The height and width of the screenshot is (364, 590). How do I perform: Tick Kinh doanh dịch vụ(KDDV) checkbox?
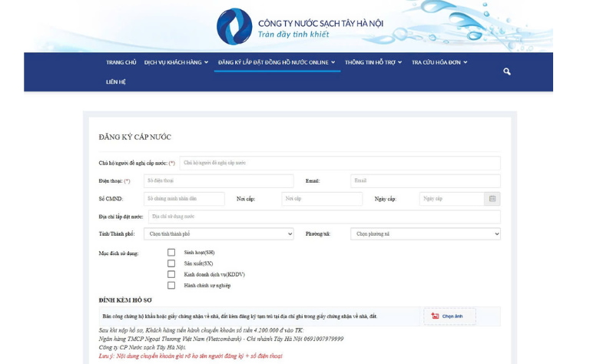(171, 274)
